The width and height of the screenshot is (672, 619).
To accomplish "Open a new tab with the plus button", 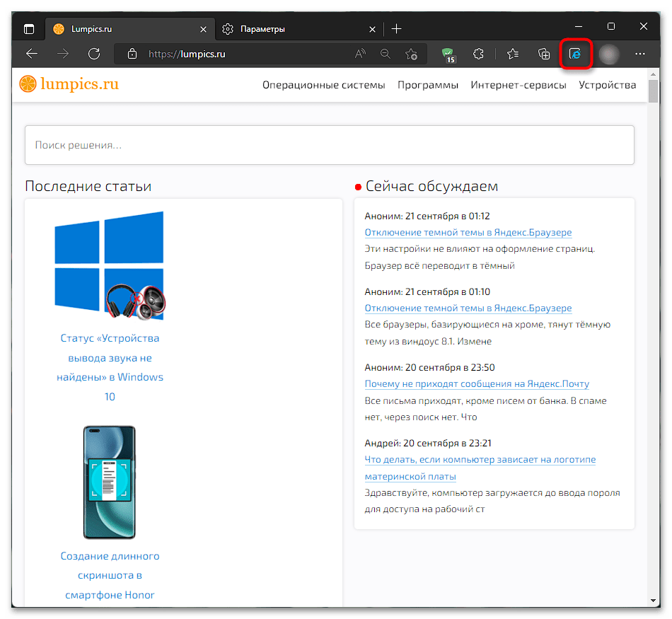I will tap(396, 29).
